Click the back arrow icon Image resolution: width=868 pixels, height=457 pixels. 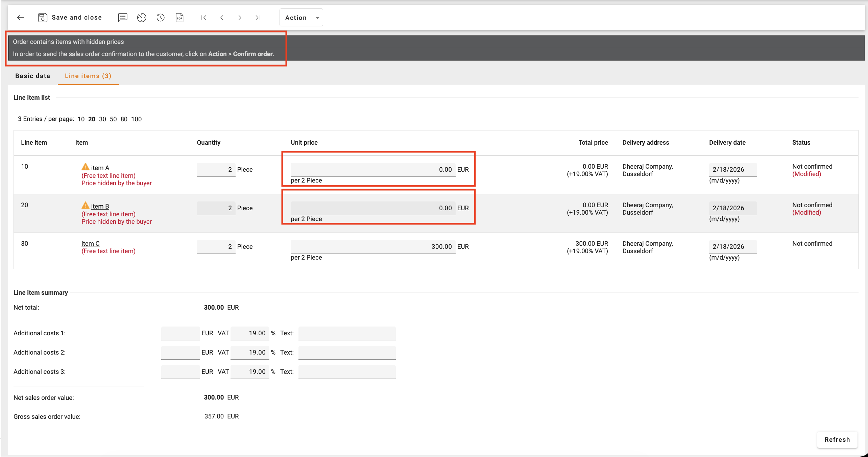(x=21, y=18)
